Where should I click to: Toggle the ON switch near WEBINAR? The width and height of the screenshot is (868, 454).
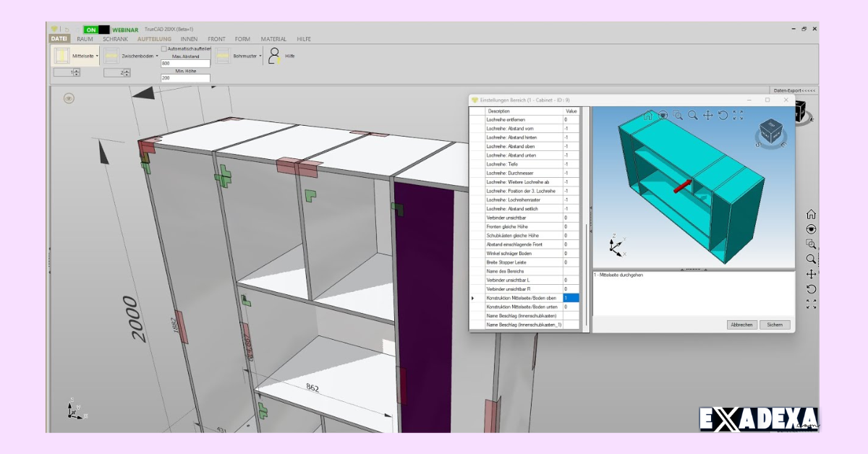[x=92, y=30]
